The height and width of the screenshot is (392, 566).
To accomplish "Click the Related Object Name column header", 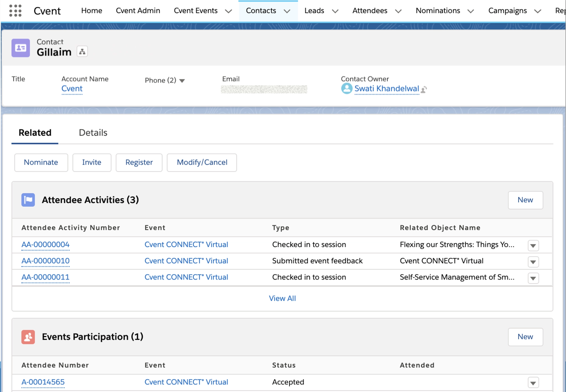I will (440, 228).
